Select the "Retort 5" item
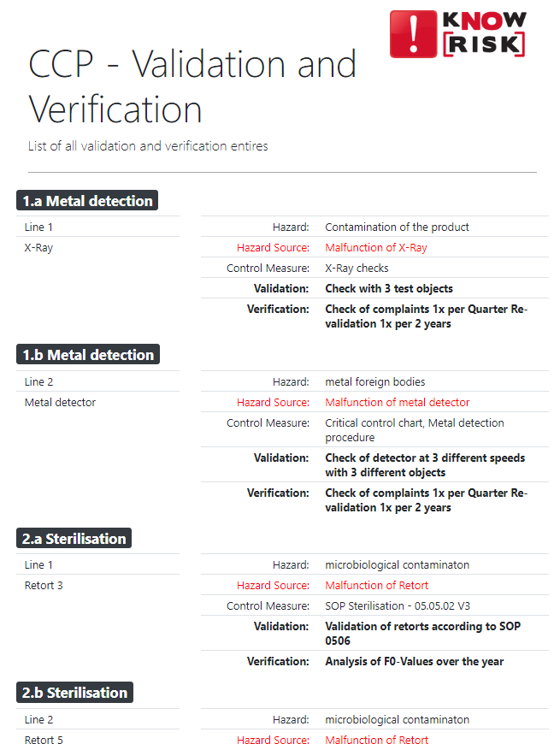The image size is (560, 744). pos(44,741)
